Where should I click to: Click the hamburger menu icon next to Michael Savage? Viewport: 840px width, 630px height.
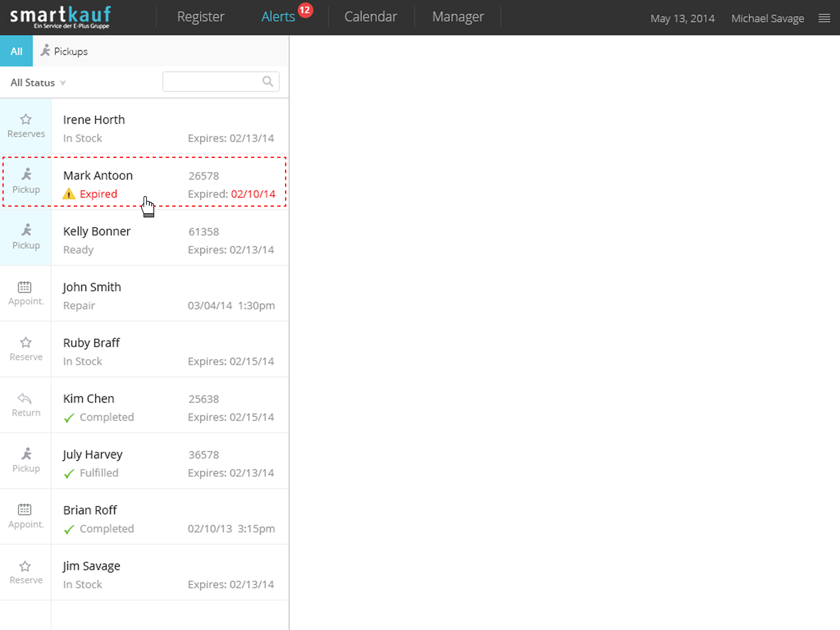[824, 18]
